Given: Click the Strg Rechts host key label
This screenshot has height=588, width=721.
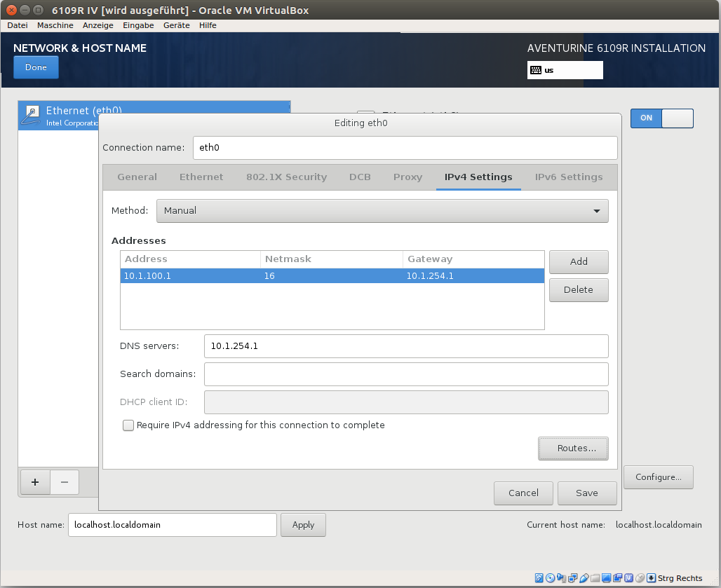Looking at the screenshot, I should 680,578.
